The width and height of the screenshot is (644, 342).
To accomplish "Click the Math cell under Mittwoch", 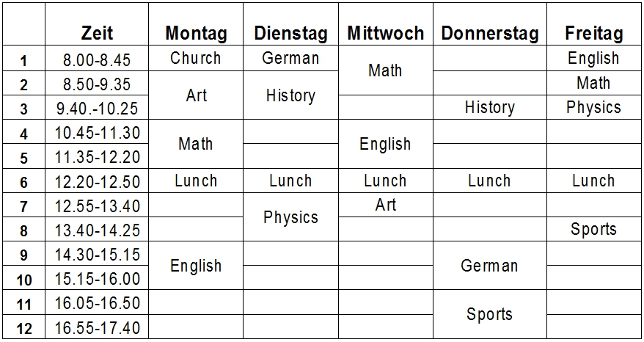I will (x=386, y=70).
